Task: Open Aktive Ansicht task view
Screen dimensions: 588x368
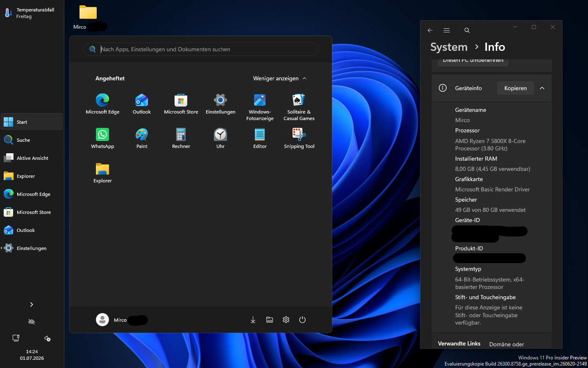Action: 32,158
